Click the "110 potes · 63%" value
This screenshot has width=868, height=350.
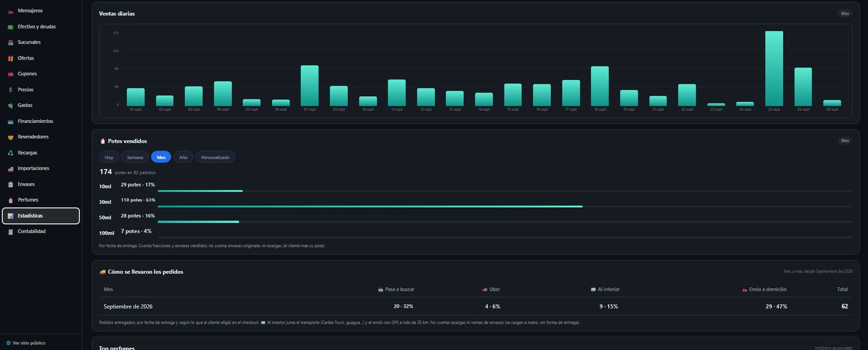click(138, 200)
